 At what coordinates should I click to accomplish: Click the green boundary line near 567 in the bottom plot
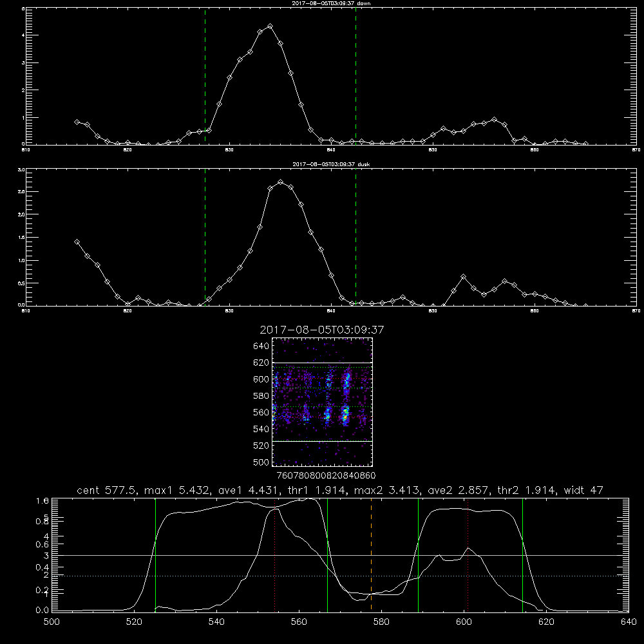point(327,554)
